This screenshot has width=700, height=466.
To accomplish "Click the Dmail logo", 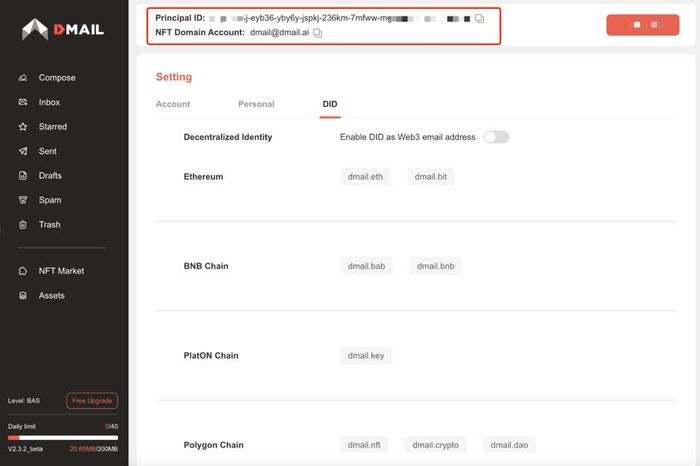I will tap(63, 29).
